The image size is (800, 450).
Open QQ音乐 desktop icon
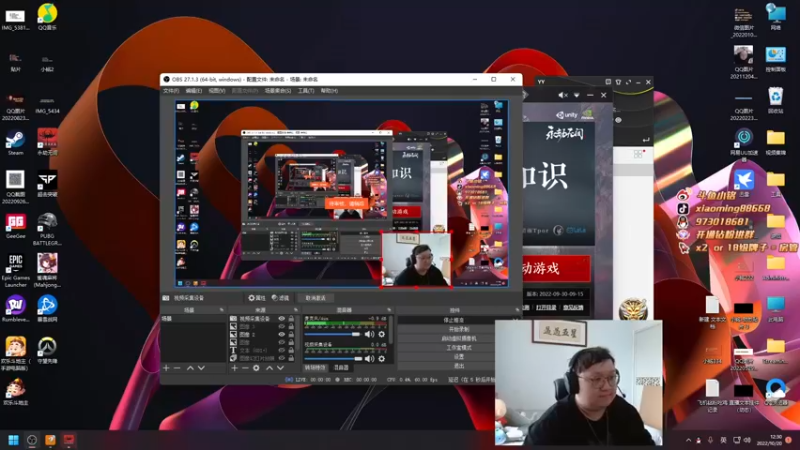click(47, 17)
